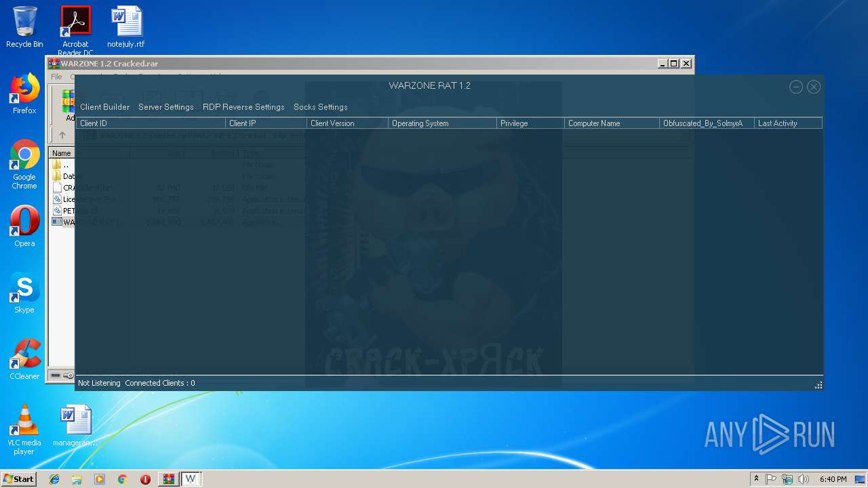The image size is (868, 488).
Task: Open File menu in WinRAR window
Action: 56,77
